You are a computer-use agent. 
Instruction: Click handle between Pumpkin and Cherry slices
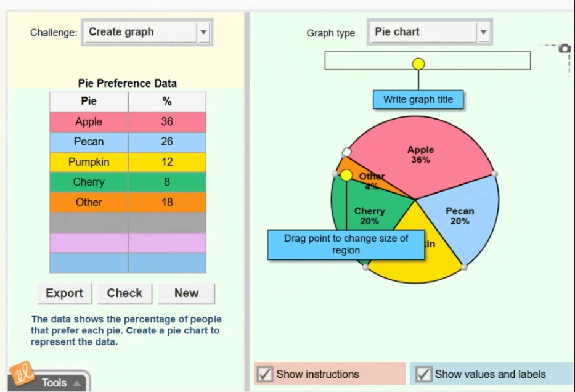pos(365,267)
